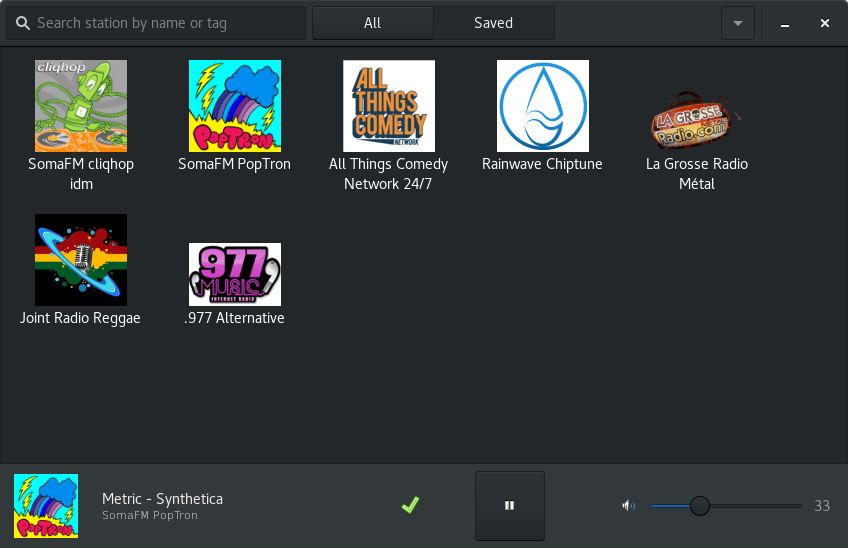Pick the .977 Music station logo
The image size is (848, 548).
[x=235, y=274]
